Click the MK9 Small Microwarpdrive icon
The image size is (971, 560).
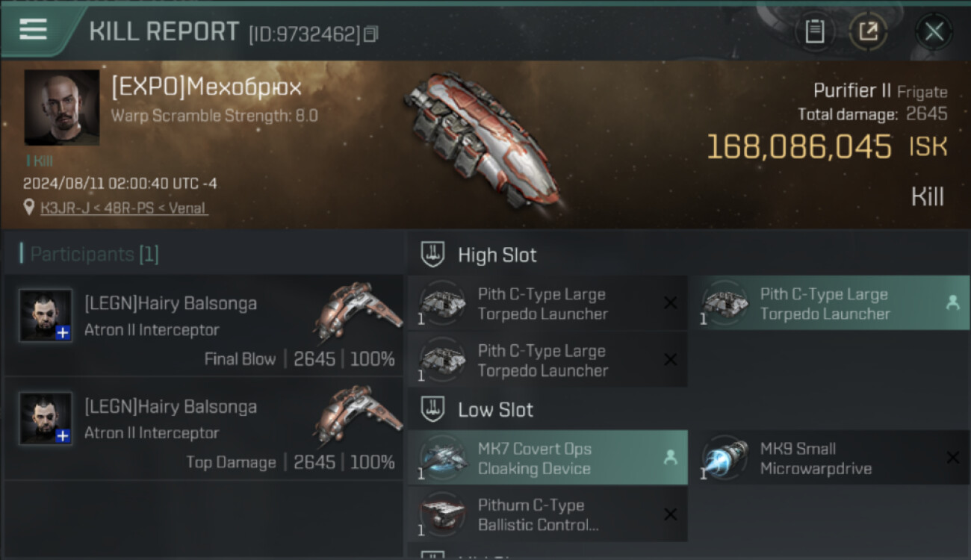click(725, 458)
